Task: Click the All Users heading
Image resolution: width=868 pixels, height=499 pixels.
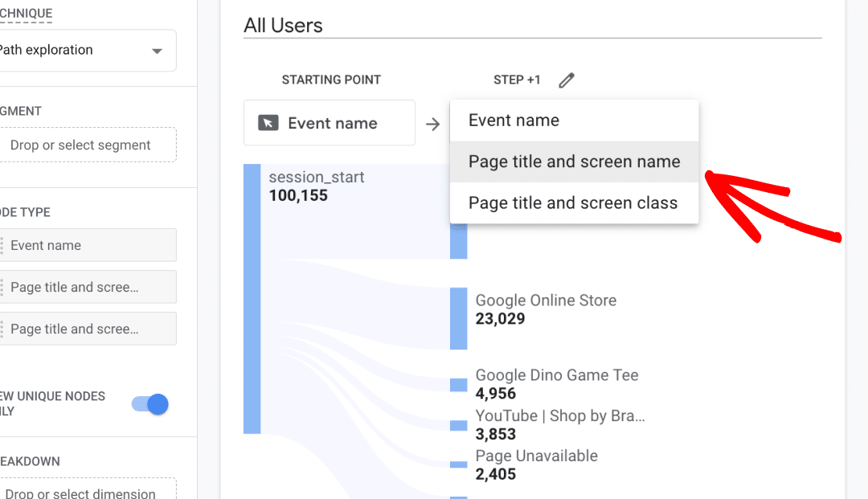Action: point(282,25)
